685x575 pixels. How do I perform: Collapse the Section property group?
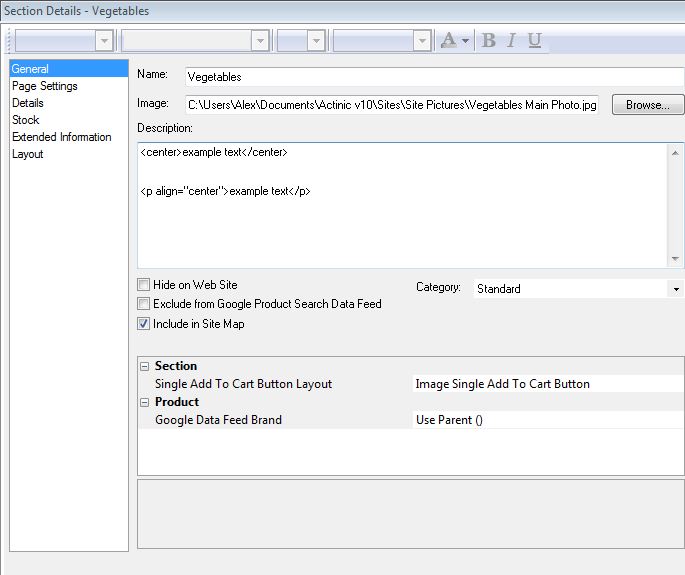(x=145, y=366)
